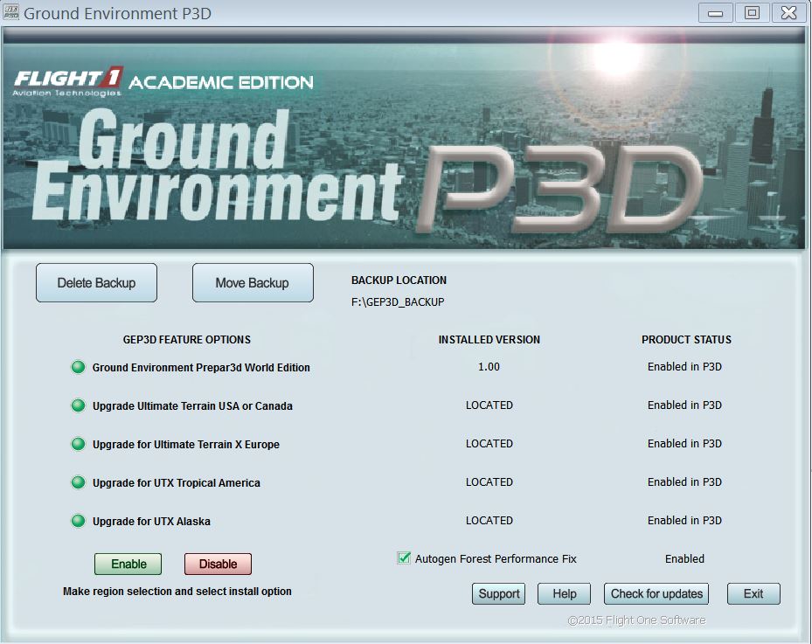
Task: Open the Help button
Action: [564, 594]
